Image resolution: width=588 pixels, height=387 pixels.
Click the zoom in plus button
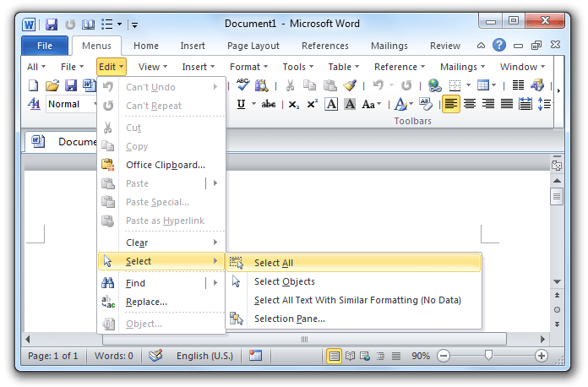(542, 357)
